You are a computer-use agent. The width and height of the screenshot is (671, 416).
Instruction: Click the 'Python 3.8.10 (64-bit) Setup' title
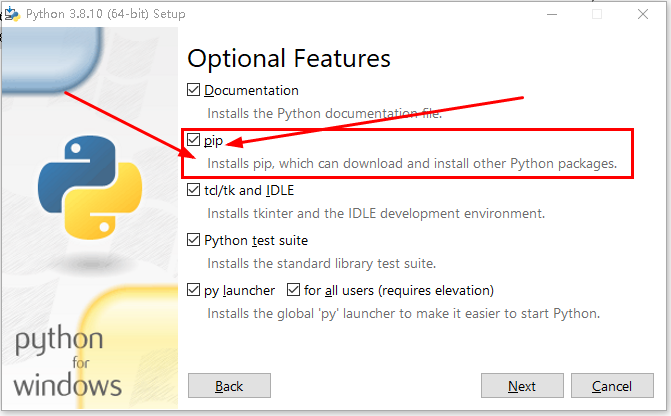tap(105, 14)
